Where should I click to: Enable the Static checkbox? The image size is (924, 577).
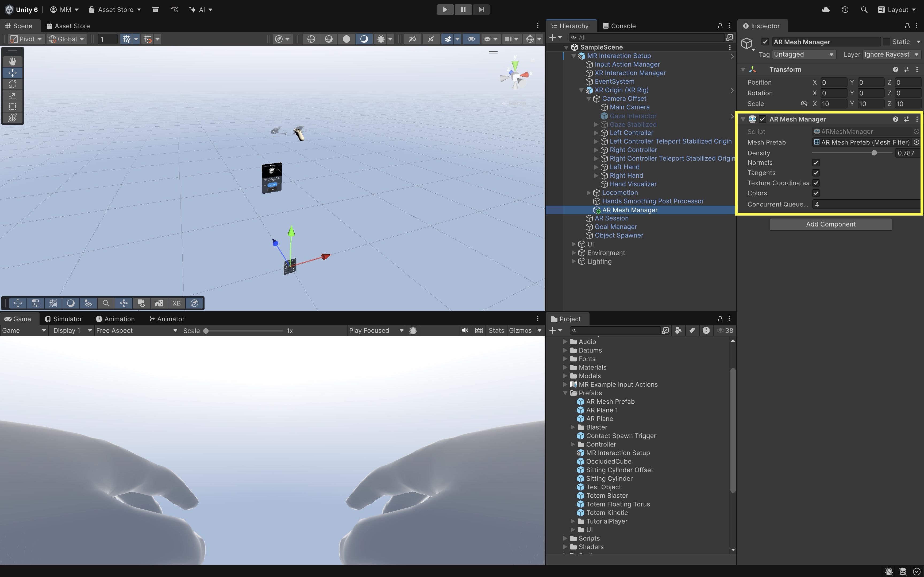[887, 42]
